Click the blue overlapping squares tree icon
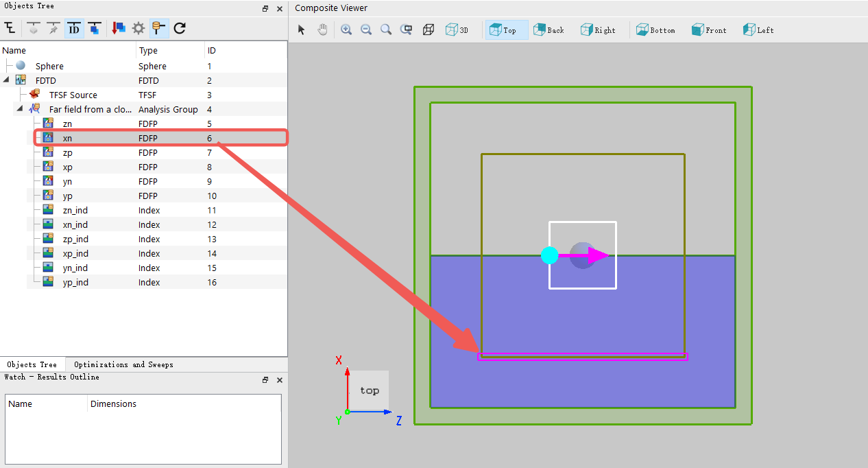This screenshot has height=468, width=868. tap(95, 28)
